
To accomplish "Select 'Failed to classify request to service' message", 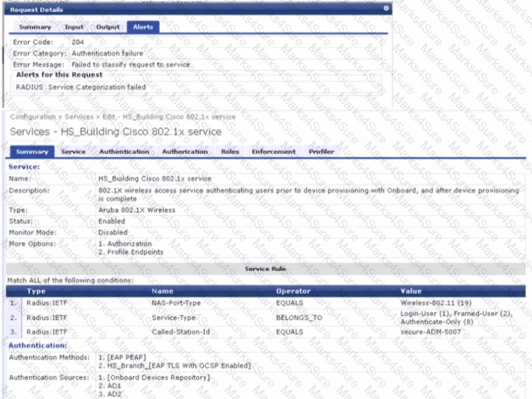I will tap(131, 65).
